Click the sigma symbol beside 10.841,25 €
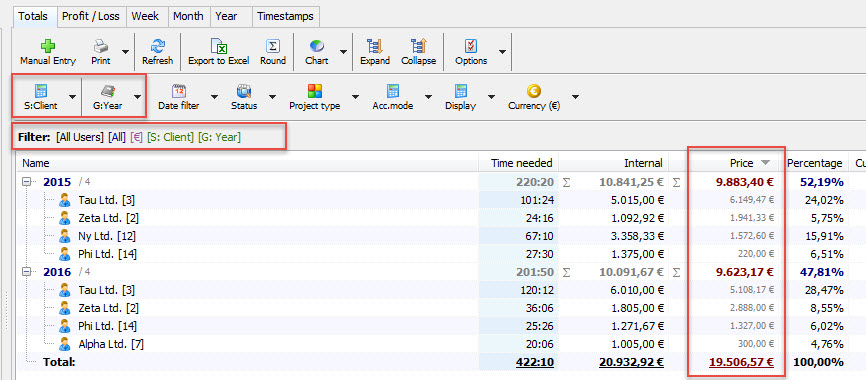The height and width of the screenshot is (380, 866). pyautogui.click(x=566, y=181)
